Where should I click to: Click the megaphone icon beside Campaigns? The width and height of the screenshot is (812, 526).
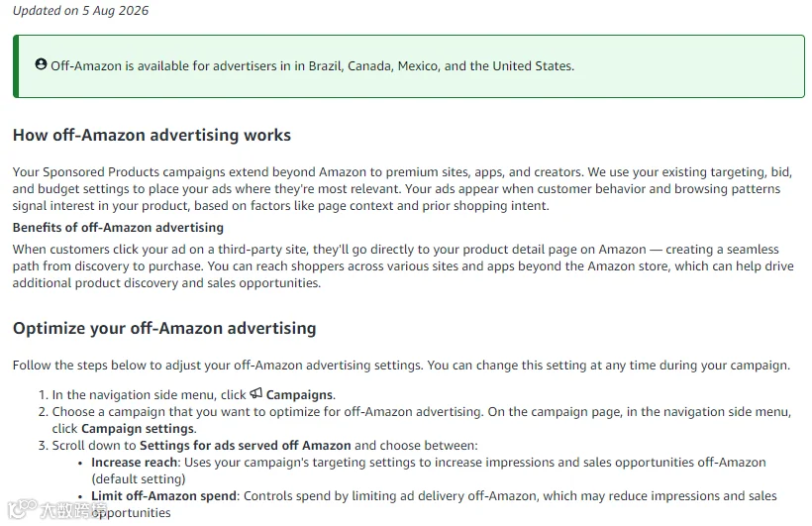tap(255, 393)
